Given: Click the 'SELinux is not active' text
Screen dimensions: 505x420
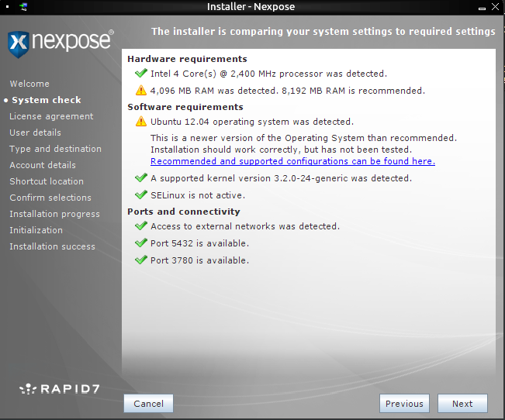Looking at the screenshot, I should pos(198,195).
